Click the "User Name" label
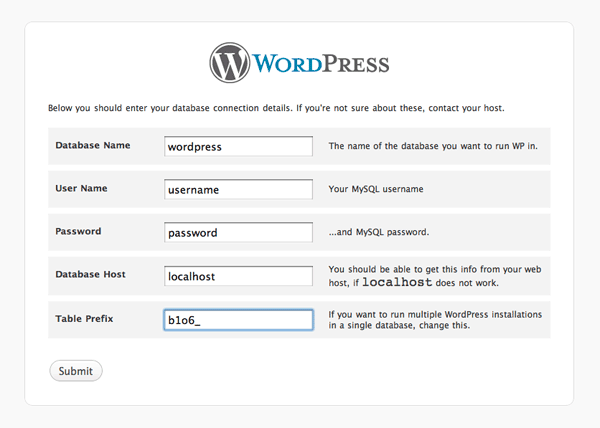Screen dimensions: 600x428 coord(82,188)
